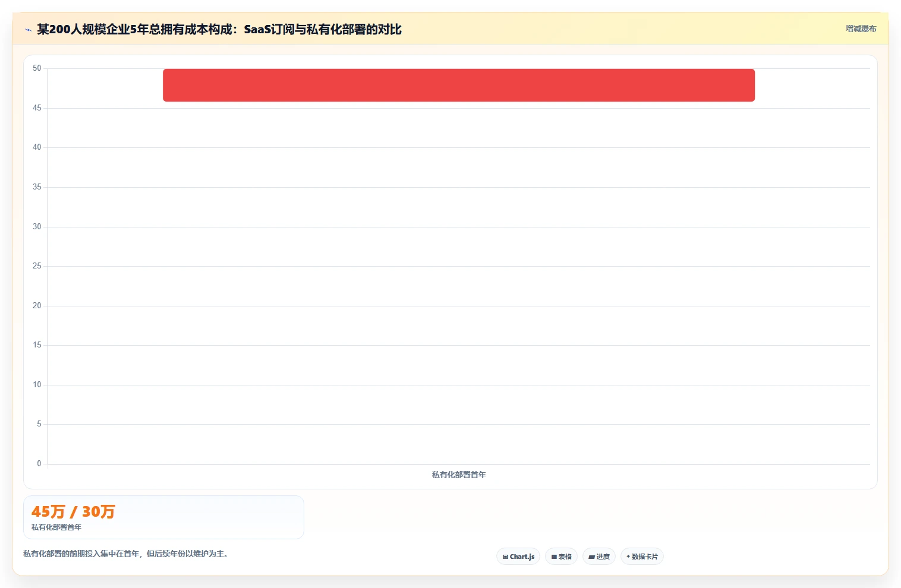Click the 增减瀑布 label in header
The image size is (901, 588).
(861, 29)
